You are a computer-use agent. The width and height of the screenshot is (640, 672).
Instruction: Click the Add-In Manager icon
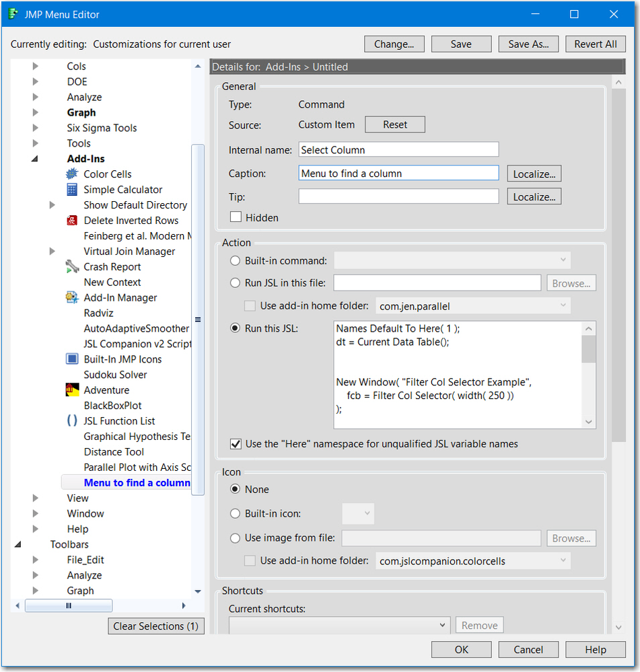click(x=72, y=297)
